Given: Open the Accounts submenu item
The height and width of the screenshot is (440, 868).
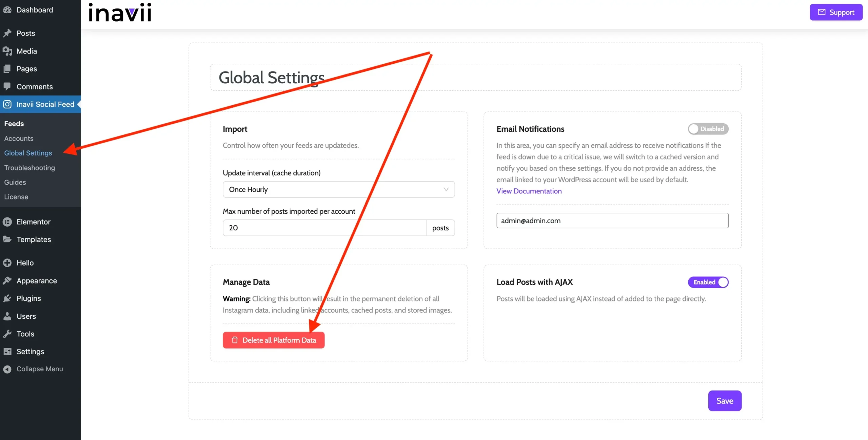Looking at the screenshot, I should coord(19,139).
